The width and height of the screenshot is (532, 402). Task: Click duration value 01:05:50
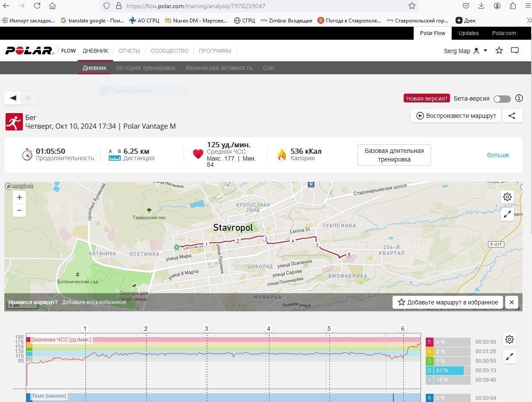pos(51,151)
